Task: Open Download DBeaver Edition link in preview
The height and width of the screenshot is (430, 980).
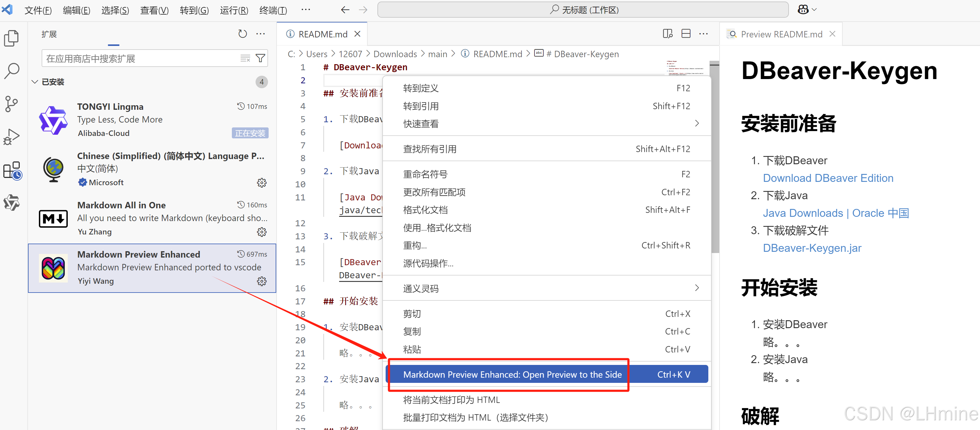Action: tap(828, 178)
